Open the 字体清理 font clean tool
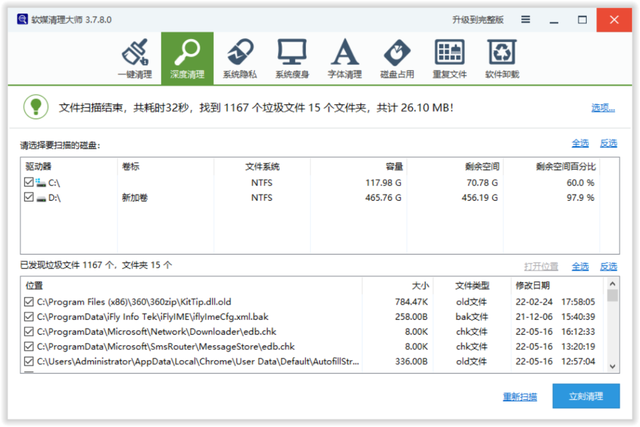This screenshot has height=427, width=640. click(345, 58)
